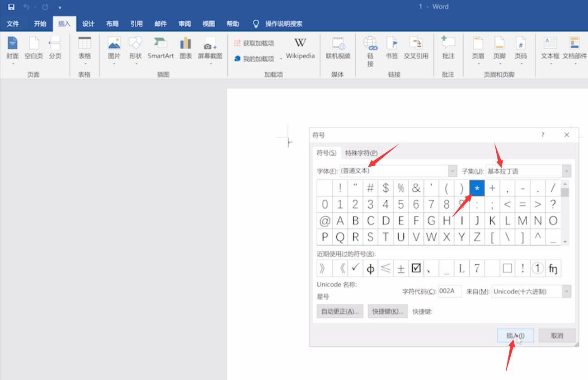Choose the plus-minus sign in recent symbols
The width and height of the screenshot is (588, 380).
point(401,268)
